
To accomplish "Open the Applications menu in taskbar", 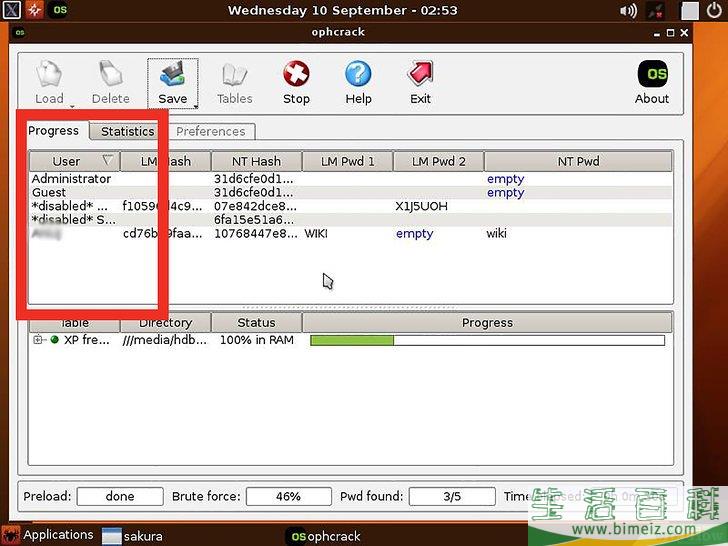I will coord(47,535).
